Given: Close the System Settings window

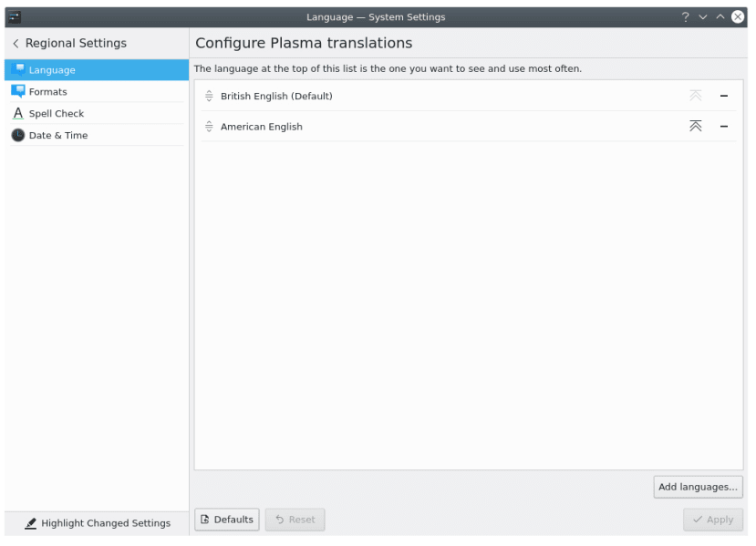Looking at the screenshot, I should point(737,17).
